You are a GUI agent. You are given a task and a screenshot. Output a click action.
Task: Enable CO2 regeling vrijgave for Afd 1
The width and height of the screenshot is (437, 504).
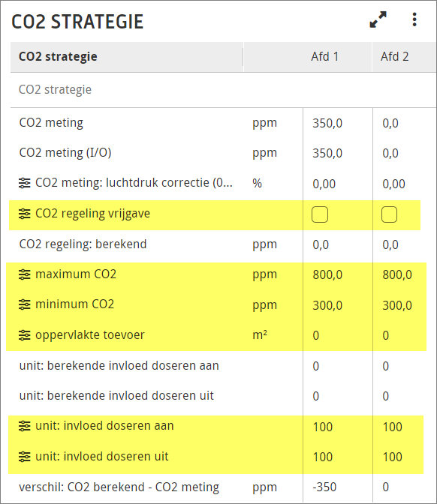(x=320, y=214)
